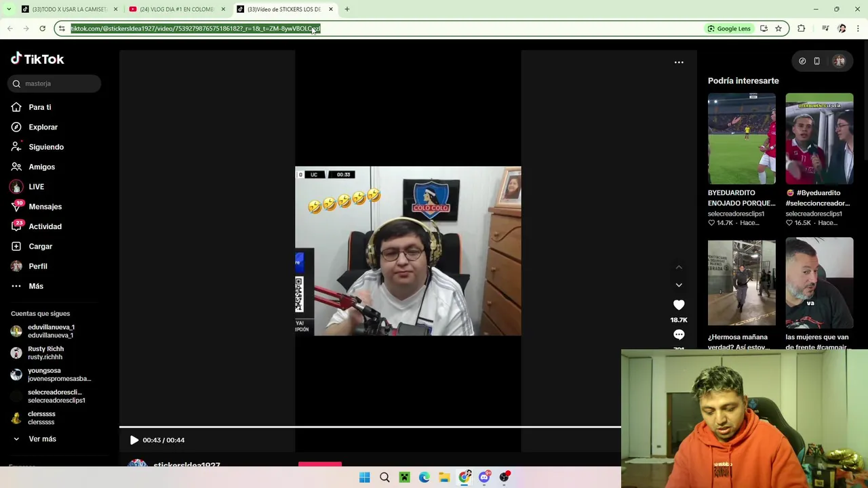Open Microsoft Edge from taskbar
This screenshot has height=488, width=868.
[x=425, y=477]
